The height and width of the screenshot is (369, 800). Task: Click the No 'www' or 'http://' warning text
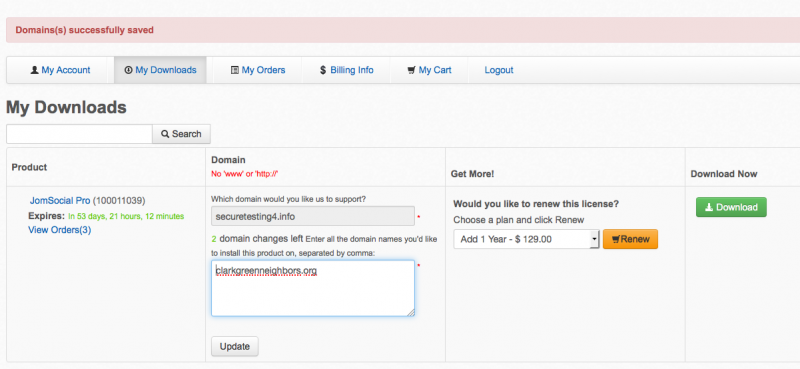(244, 174)
